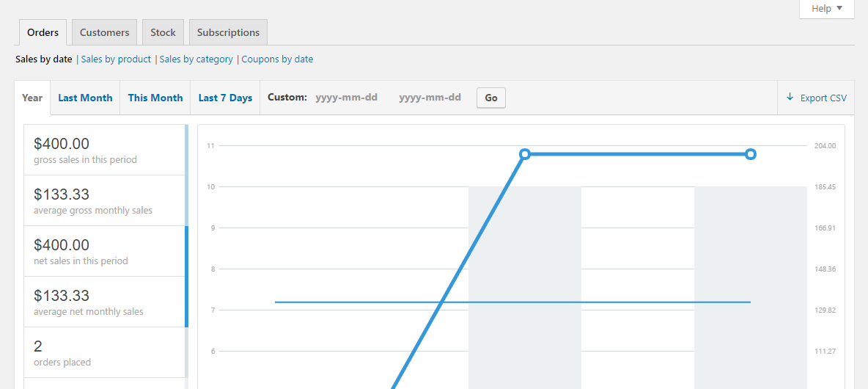This screenshot has height=389, width=868.
Task: Show Last Month sales range
Action: tap(85, 98)
